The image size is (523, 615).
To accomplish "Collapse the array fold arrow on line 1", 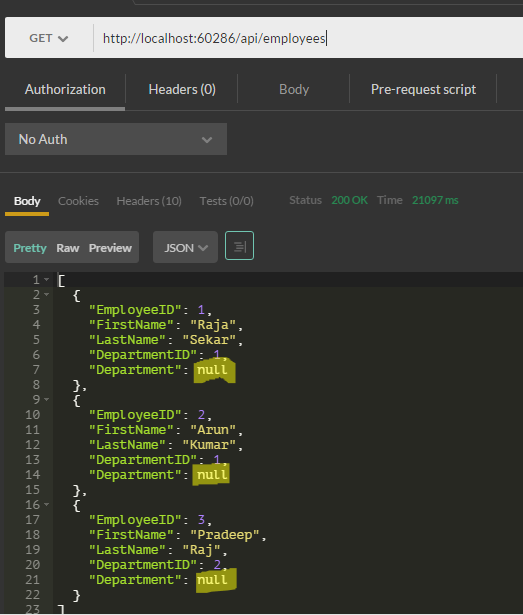I will pos(47,280).
